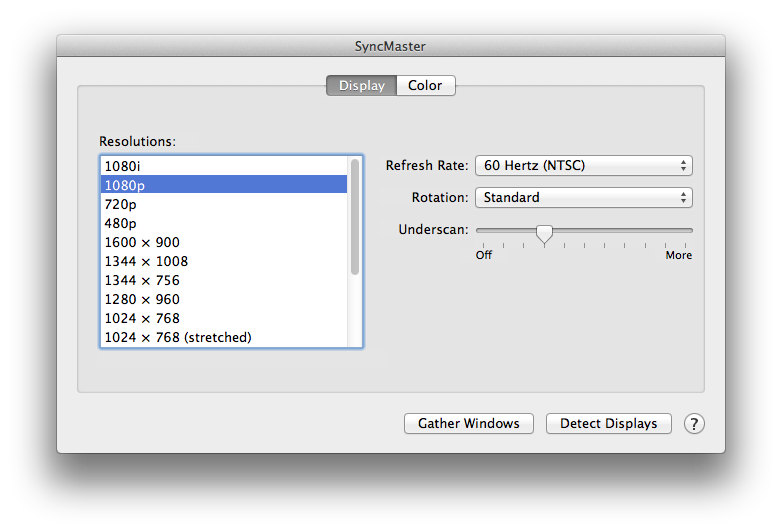Open the Refresh Rate dropdown
This screenshot has width=782, height=532.
pyautogui.click(x=584, y=166)
